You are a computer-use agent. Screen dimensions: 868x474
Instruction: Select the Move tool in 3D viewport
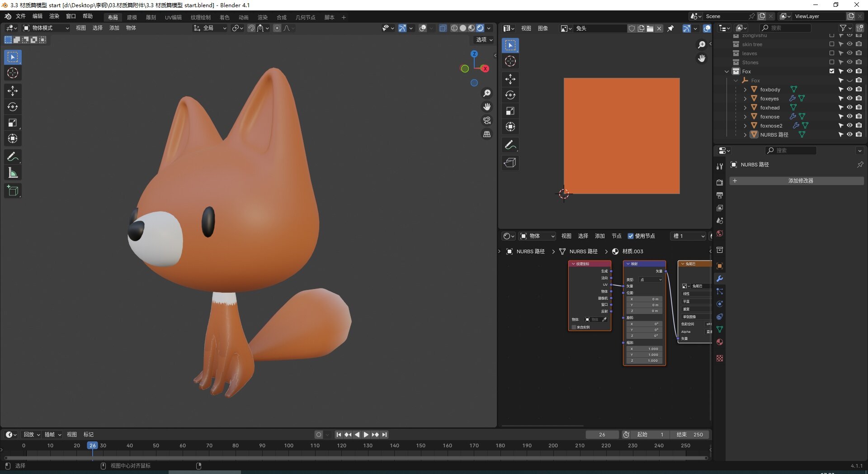click(13, 91)
